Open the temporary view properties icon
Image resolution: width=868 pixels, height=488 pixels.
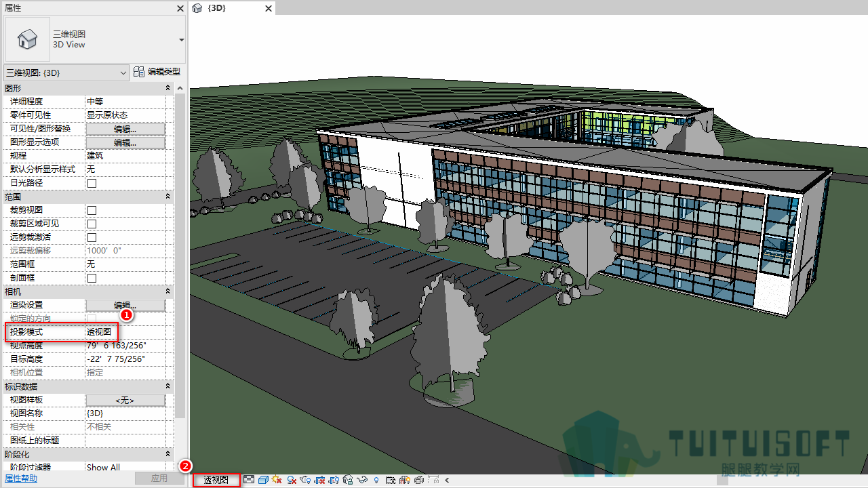point(391,480)
